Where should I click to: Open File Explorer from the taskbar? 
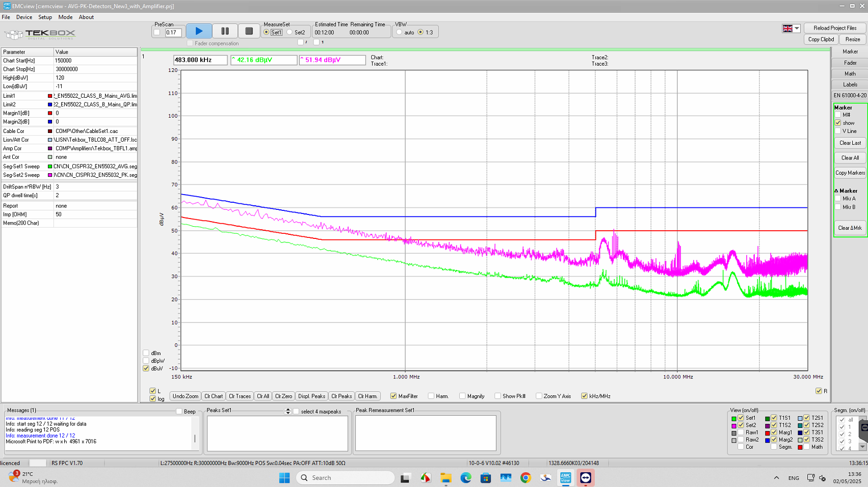point(446,478)
